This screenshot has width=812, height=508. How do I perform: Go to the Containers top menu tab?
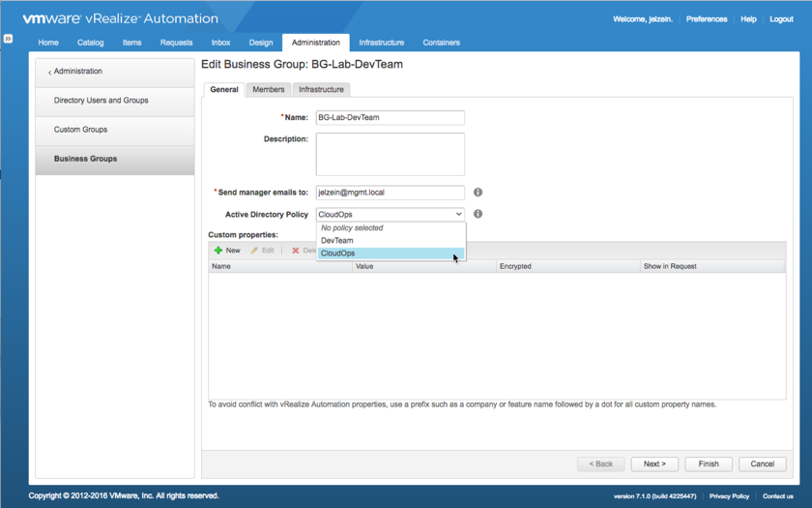tap(441, 43)
